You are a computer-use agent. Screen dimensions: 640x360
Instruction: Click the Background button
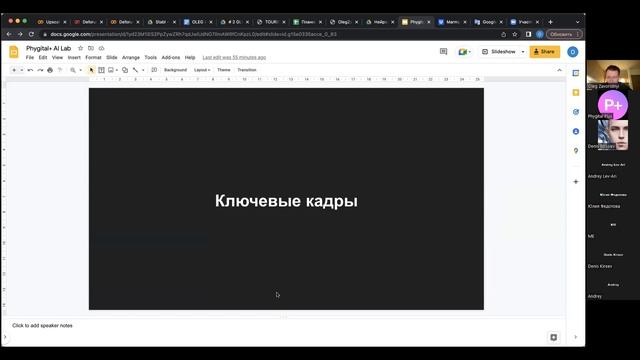pyautogui.click(x=176, y=70)
